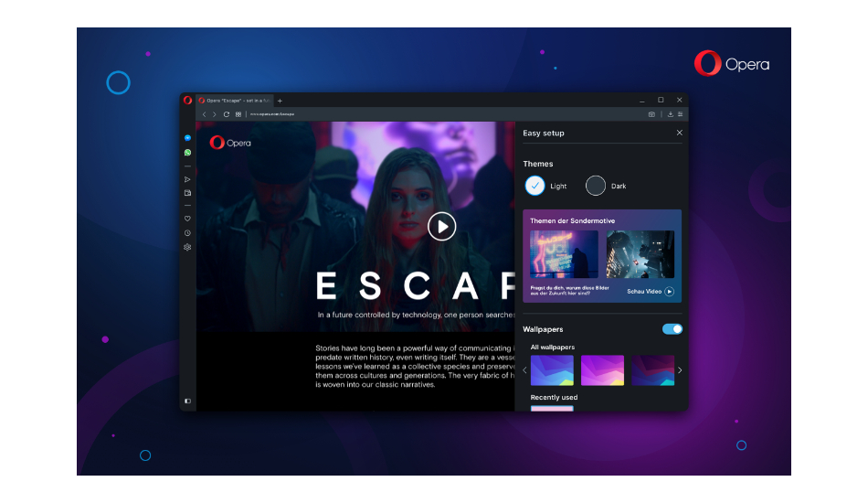
Task: Go back with the back arrow
Action: [x=205, y=114]
